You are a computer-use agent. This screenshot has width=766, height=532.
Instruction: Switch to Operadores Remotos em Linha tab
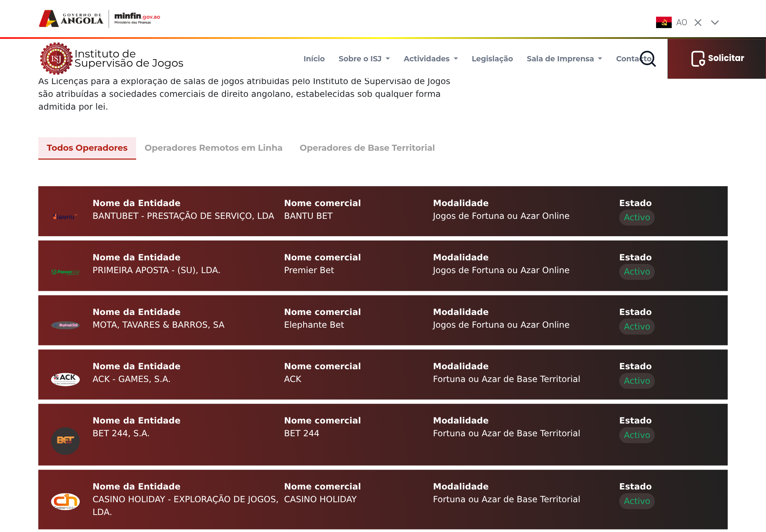click(x=213, y=148)
